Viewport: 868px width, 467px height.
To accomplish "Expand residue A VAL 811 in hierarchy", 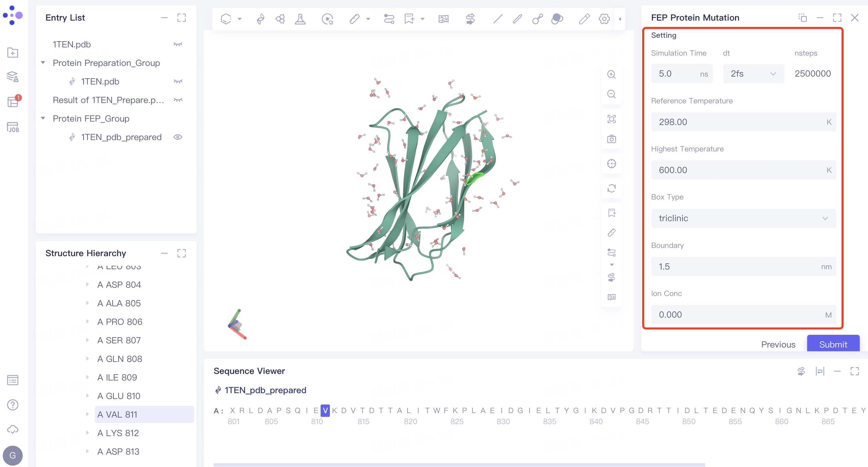I will click(87, 414).
